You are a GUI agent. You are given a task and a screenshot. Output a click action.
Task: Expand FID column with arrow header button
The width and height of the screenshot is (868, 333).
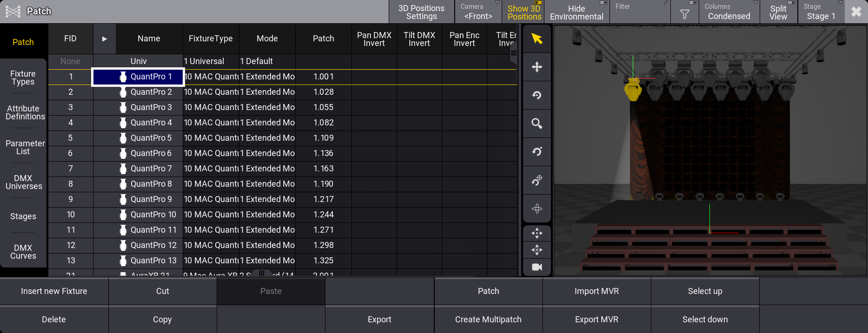(105, 39)
